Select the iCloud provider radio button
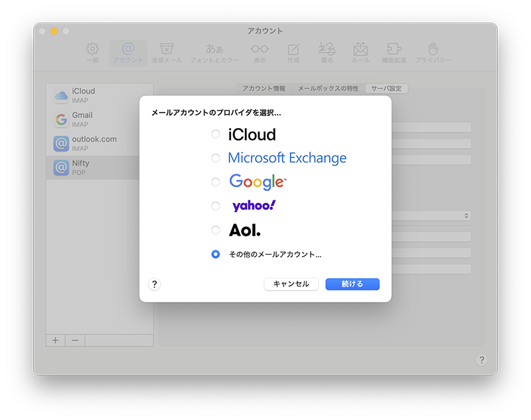 tap(215, 135)
